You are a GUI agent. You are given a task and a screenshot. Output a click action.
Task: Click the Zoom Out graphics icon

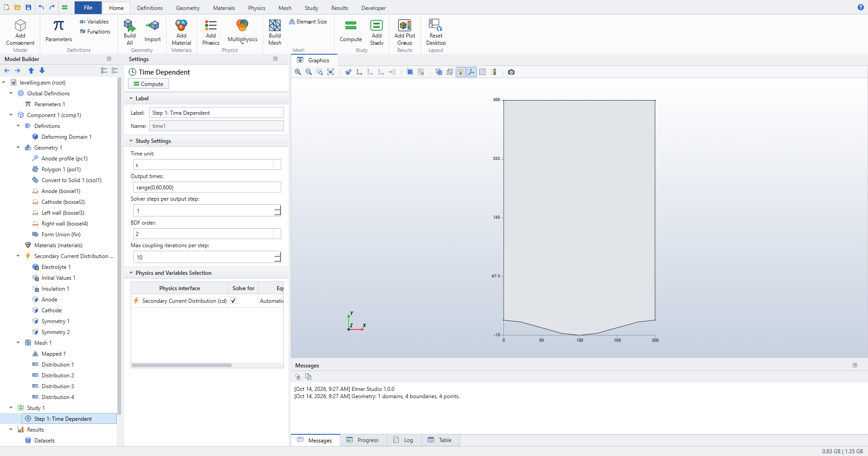coord(309,72)
